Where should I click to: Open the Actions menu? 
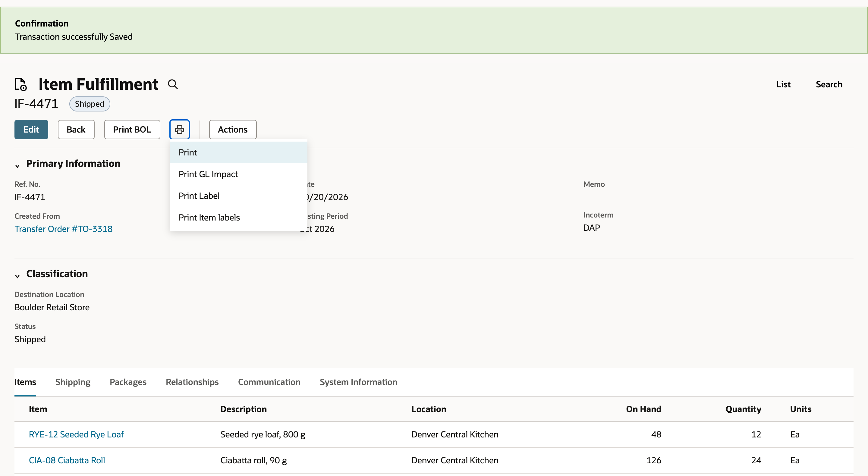click(232, 129)
